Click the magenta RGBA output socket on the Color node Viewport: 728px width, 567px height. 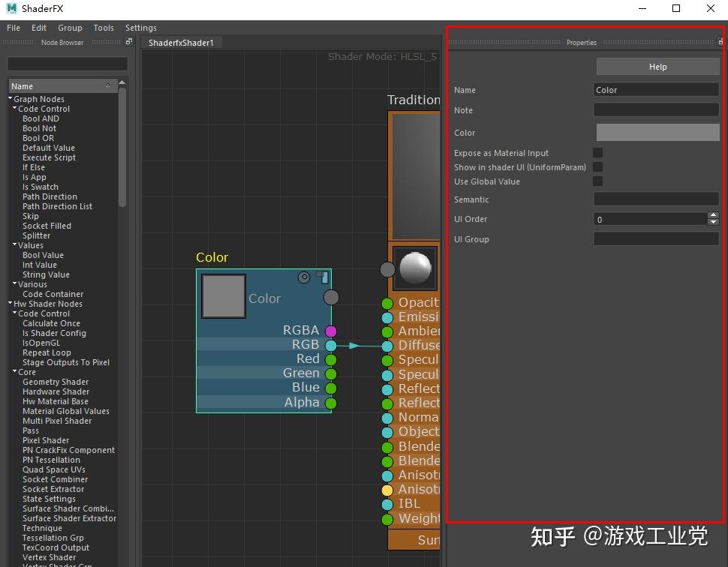pos(331,330)
